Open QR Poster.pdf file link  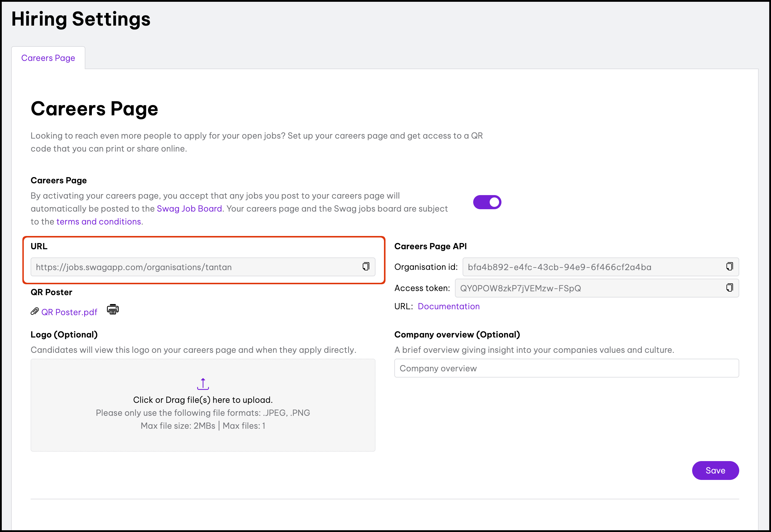click(x=69, y=312)
